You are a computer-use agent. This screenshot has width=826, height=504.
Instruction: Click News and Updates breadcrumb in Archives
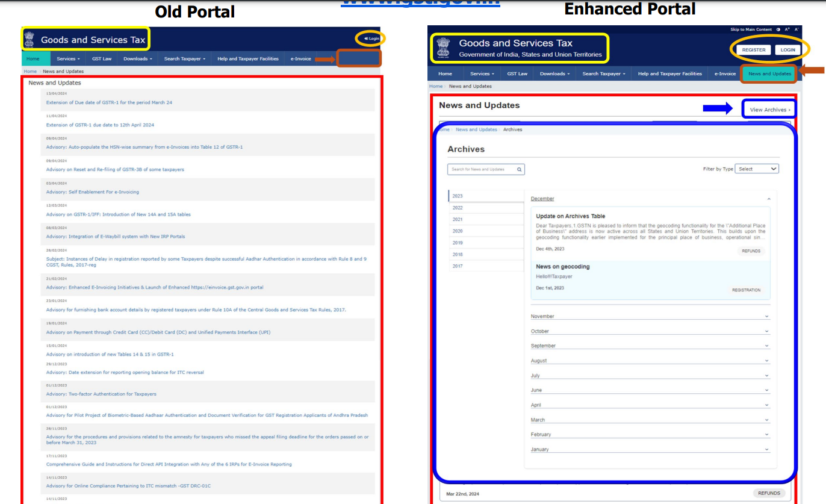(x=476, y=129)
